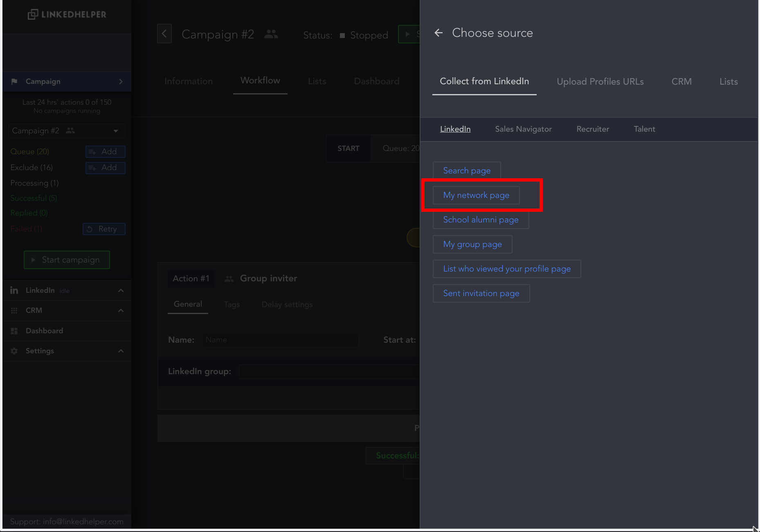
Task: Open the Workflow campaign tab
Action: (260, 81)
